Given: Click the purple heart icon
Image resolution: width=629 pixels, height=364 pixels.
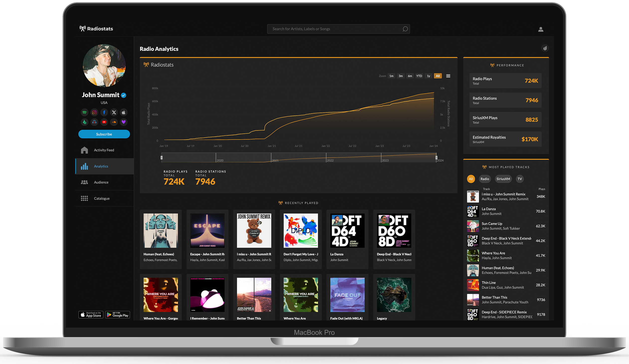Looking at the screenshot, I should pos(124,122).
